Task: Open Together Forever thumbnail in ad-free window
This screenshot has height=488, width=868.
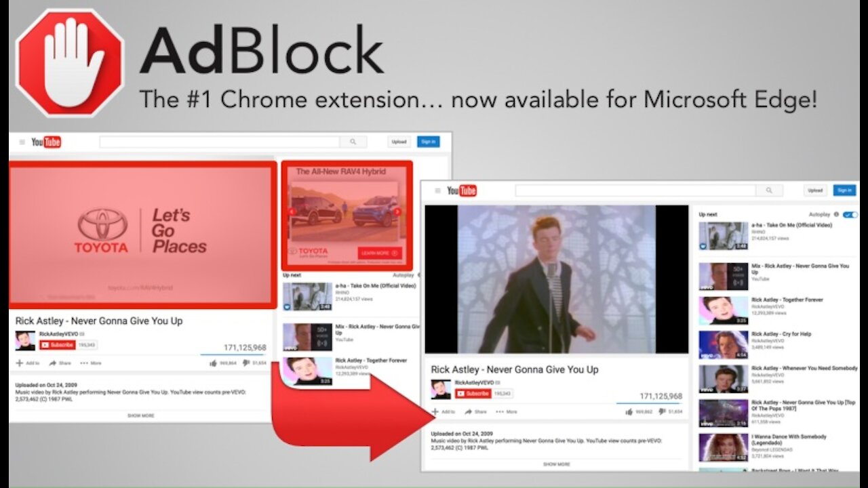Action: click(x=724, y=310)
